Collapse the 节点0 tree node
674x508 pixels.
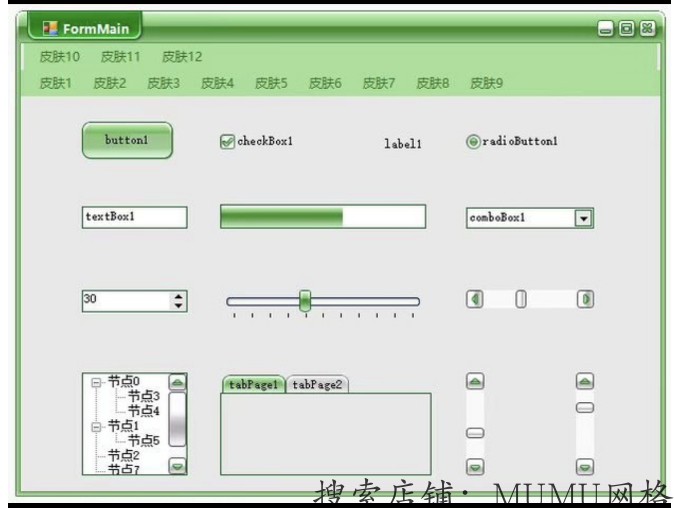pos(96,382)
